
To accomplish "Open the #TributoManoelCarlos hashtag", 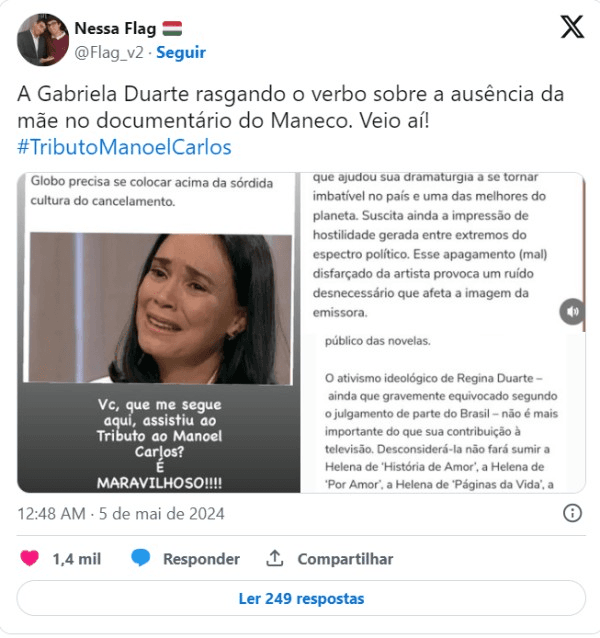I will click(124, 147).
